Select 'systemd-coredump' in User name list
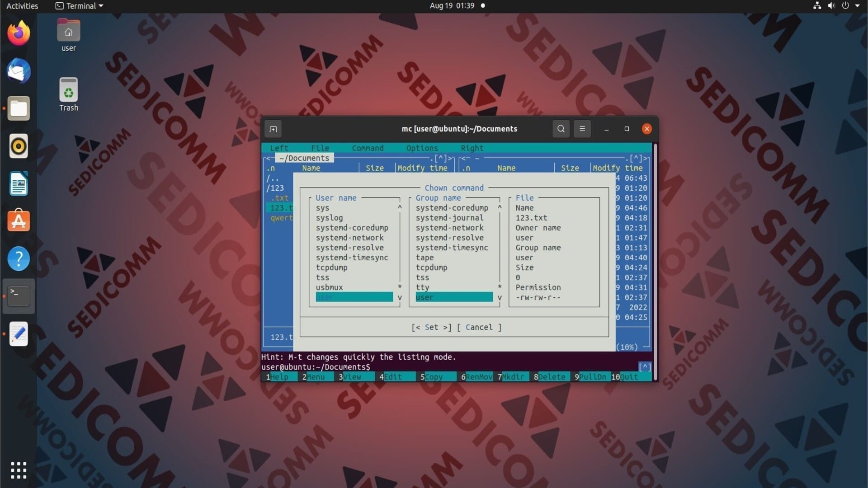 (352, 228)
